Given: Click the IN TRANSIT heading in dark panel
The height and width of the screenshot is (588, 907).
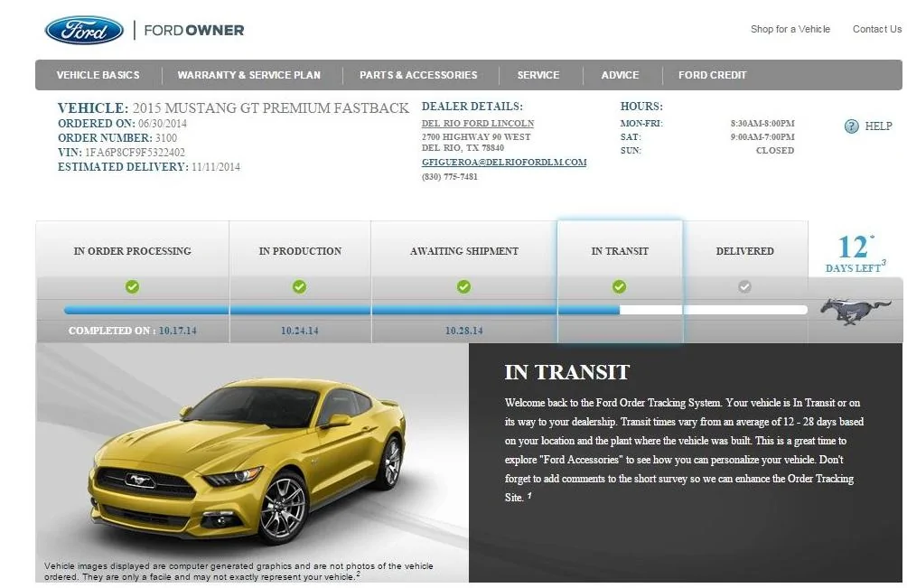Looking at the screenshot, I should pos(567,372).
